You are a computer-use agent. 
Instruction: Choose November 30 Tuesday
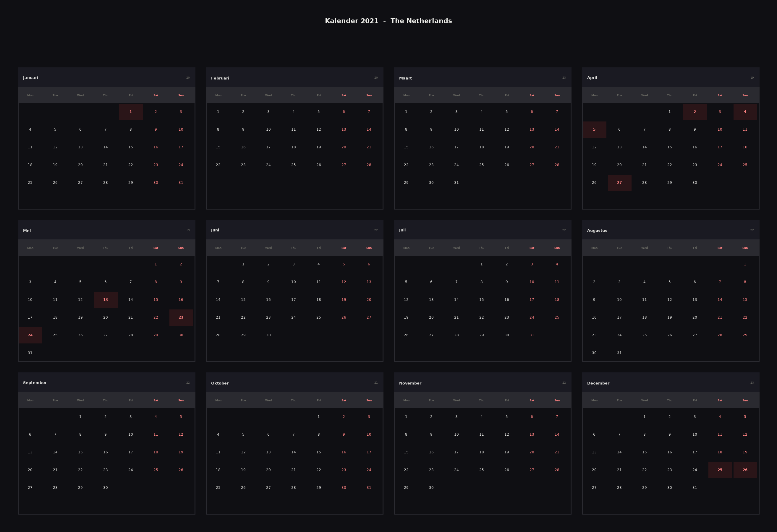[431, 488]
